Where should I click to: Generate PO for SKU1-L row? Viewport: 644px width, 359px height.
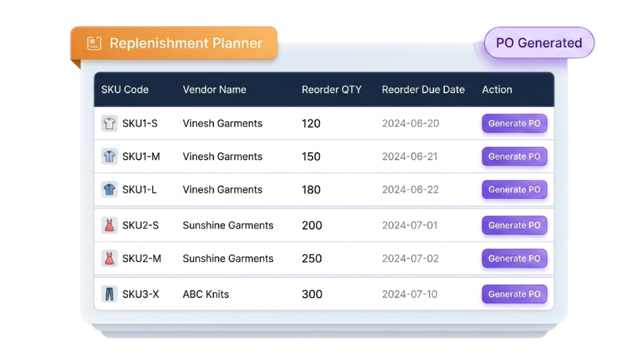pos(514,190)
